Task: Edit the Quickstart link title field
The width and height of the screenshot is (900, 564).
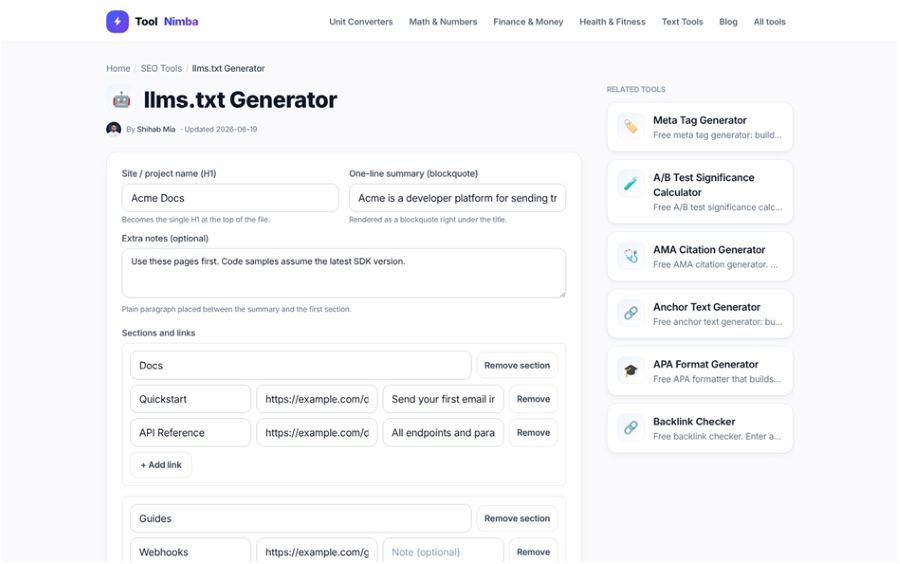Action: click(x=191, y=399)
